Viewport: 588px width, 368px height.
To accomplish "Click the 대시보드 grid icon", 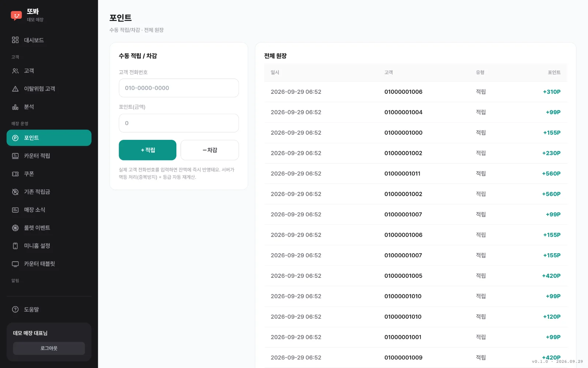I will pyautogui.click(x=15, y=40).
